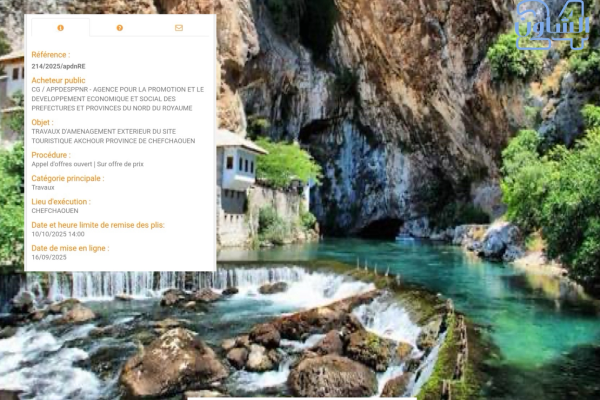Select the orange info icon tab
The image size is (600, 400).
60,28
